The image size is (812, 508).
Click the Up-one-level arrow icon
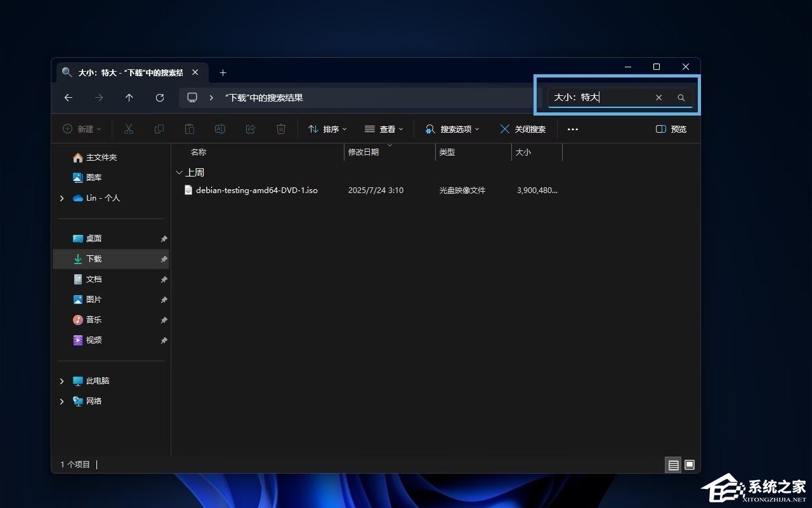coord(129,98)
